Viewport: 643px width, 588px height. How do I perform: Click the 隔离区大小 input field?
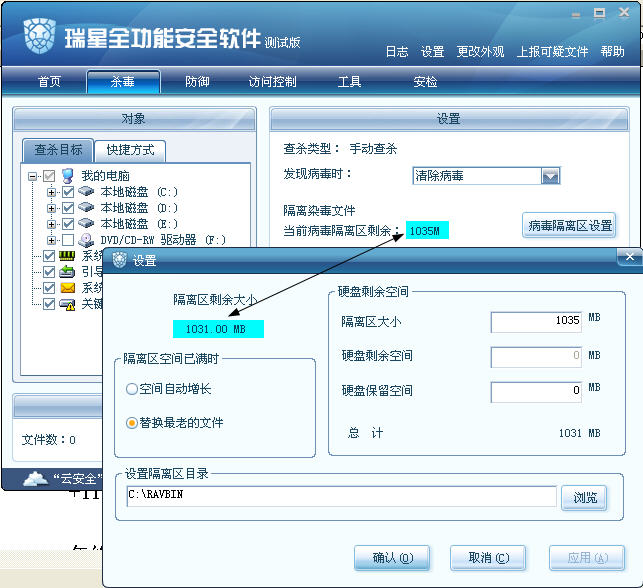536,322
